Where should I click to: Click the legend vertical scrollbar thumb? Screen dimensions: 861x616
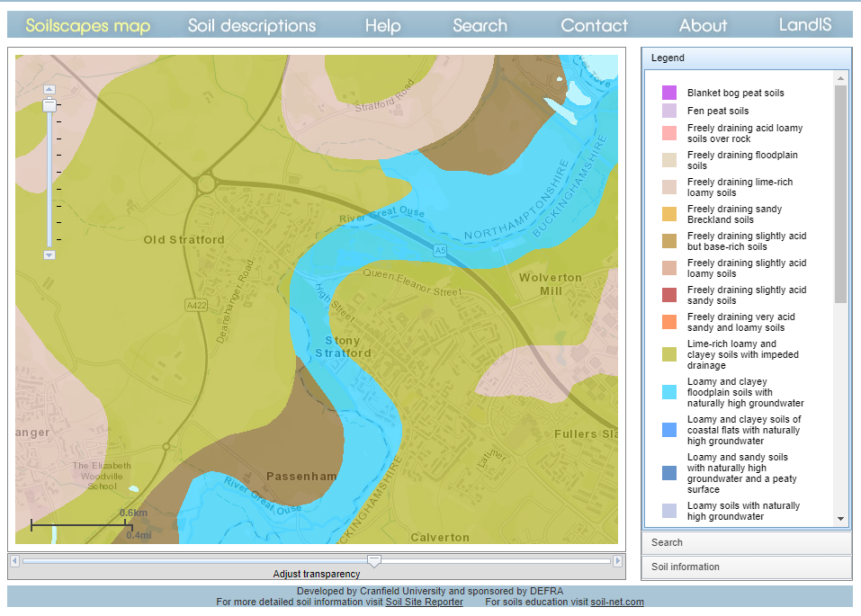tap(841, 193)
